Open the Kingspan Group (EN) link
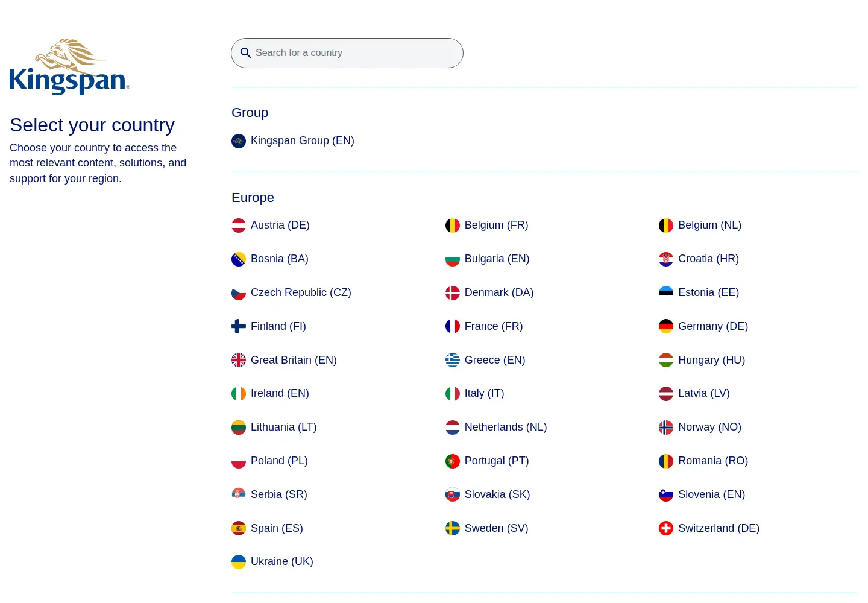The height and width of the screenshot is (603, 868). click(293, 140)
